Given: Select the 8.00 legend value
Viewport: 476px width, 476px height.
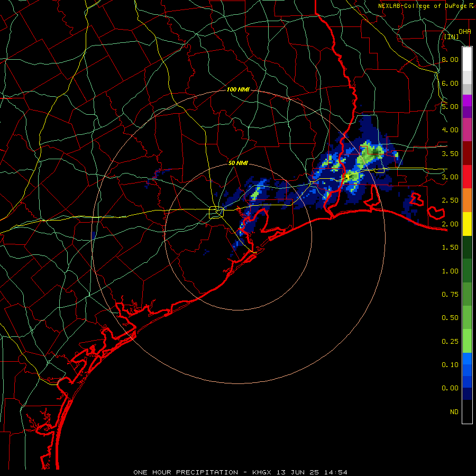Looking at the screenshot, I should coord(450,59).
